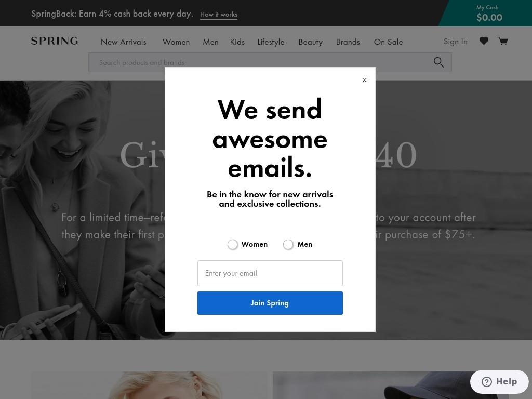Open the Women navigation menu
532x399 pixels.
pyautogui.click(x=176, y=42)
